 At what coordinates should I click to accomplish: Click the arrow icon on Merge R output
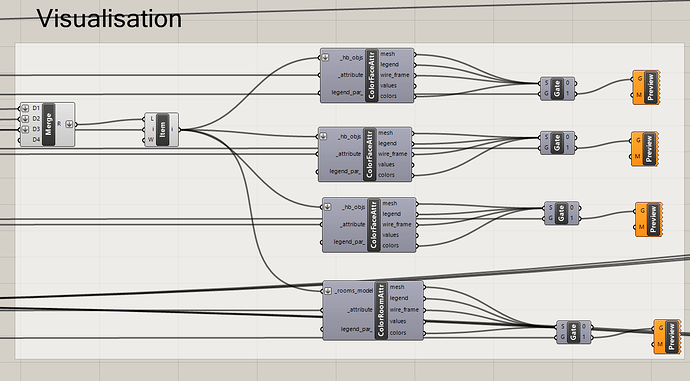pos(69,125)
